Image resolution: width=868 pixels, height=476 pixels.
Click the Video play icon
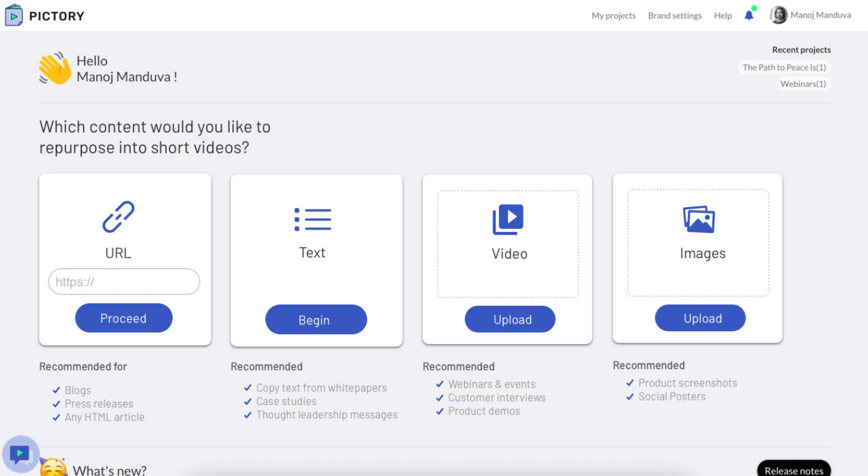(508, 219)
